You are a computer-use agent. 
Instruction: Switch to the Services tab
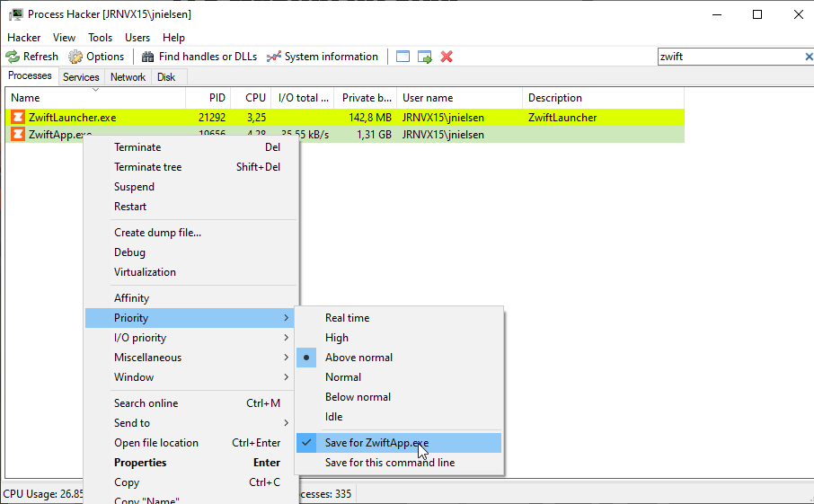[x=81, y=77]
